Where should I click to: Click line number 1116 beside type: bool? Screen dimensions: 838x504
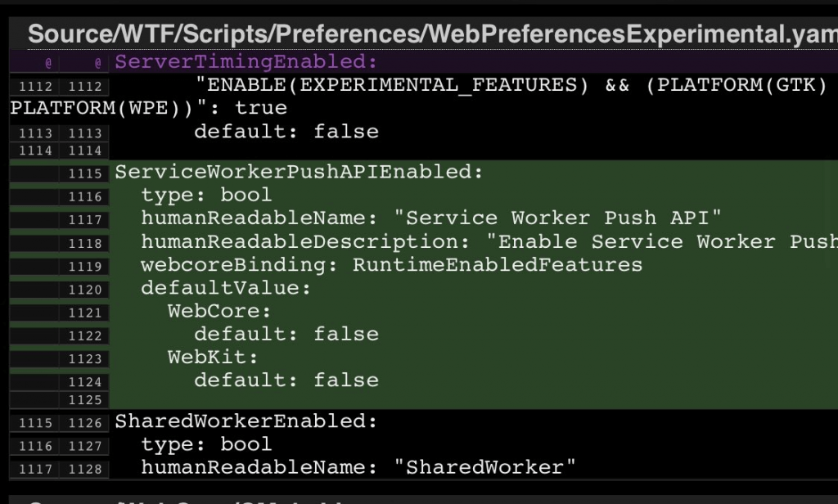[84, 196]
